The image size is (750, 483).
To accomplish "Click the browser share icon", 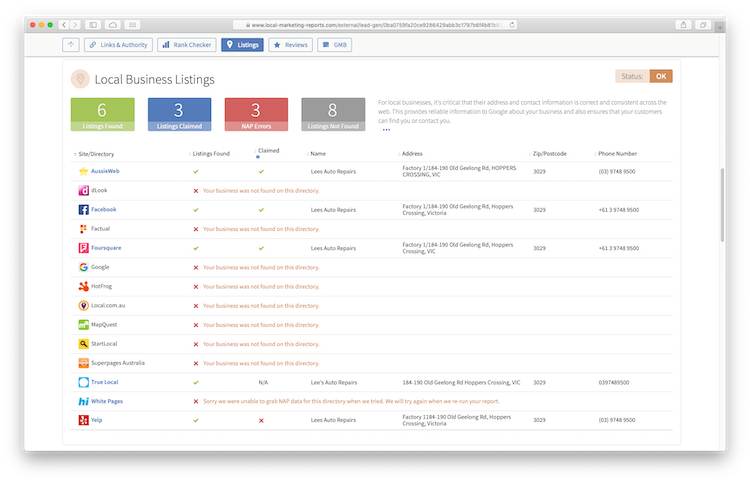I will pyautogui.click(x=684, y=24).
